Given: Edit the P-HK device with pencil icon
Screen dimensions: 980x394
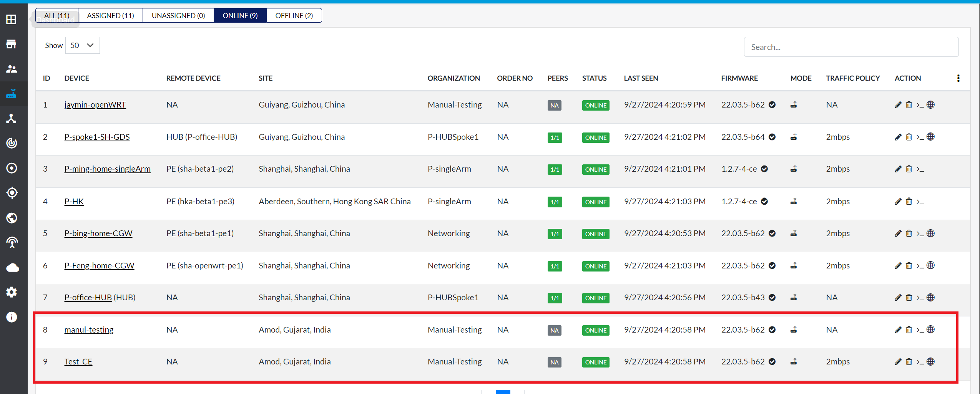Looking at the screenshot, I should (x=898, y=202).
